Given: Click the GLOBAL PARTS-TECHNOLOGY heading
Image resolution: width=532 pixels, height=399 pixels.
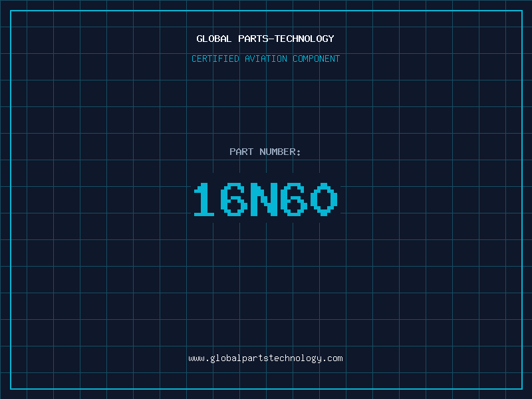Looking at the screenshot, I should coord(265,39).
